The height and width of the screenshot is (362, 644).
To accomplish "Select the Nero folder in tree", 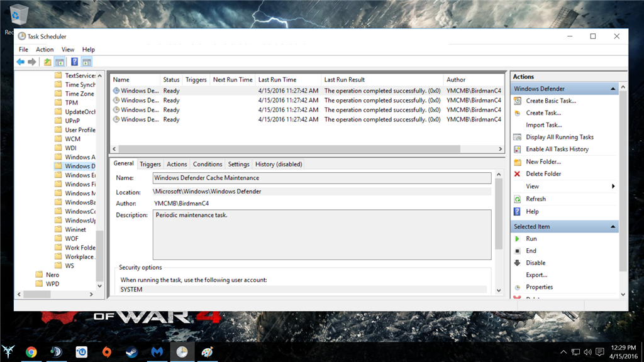I will (52, 275).
